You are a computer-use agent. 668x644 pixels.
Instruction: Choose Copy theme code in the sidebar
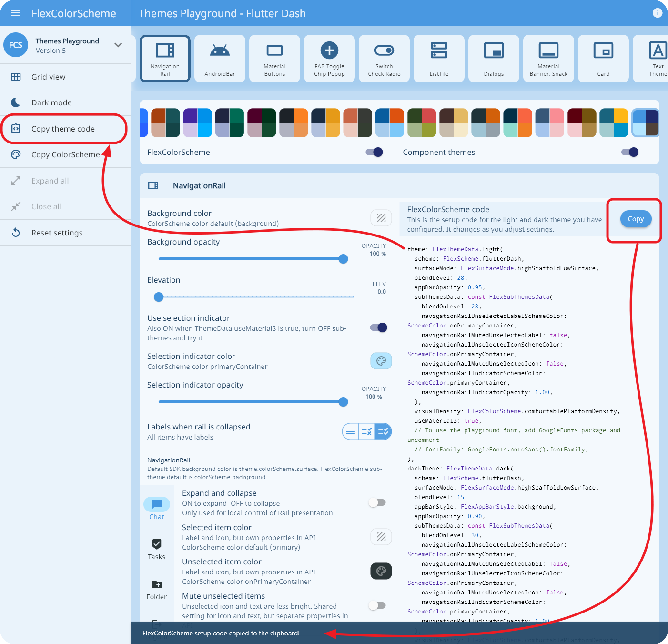(65, 129)
